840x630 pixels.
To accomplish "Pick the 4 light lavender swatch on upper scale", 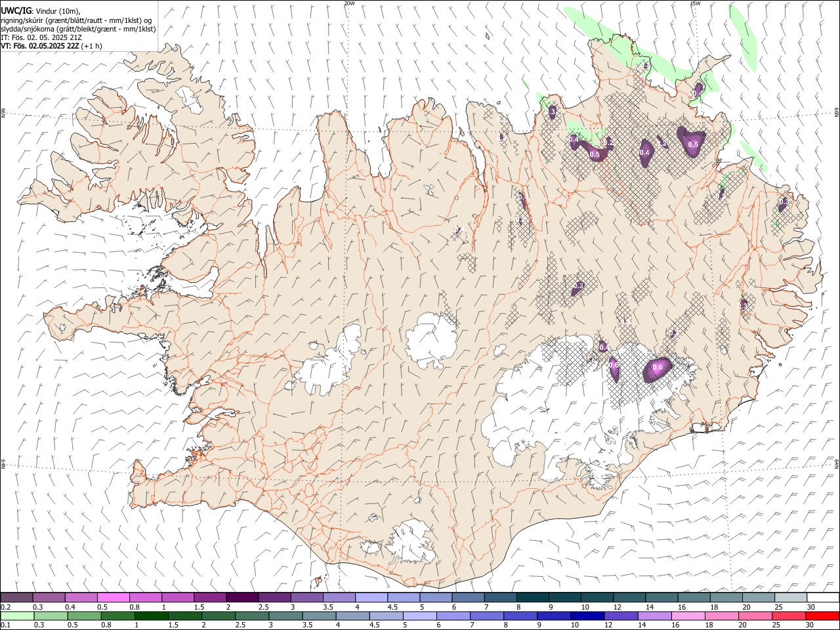I will [371, 597].
